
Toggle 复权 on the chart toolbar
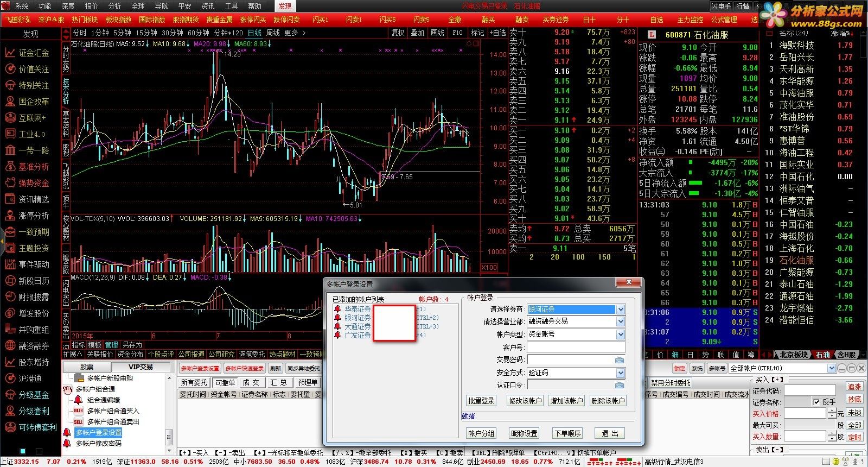(x=398, y=33)
